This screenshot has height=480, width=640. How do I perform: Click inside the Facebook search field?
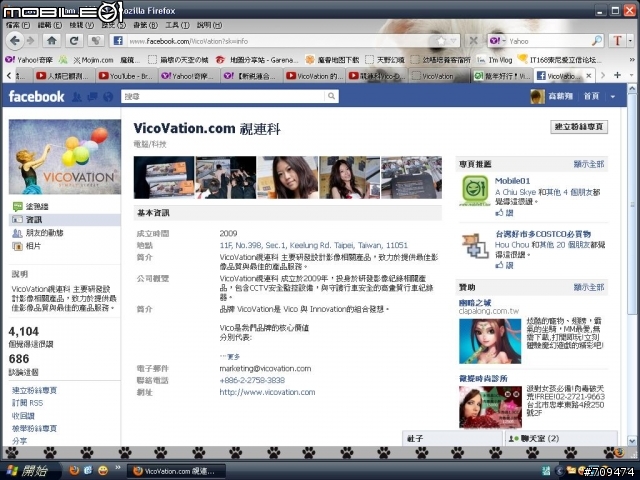point(223,96)
